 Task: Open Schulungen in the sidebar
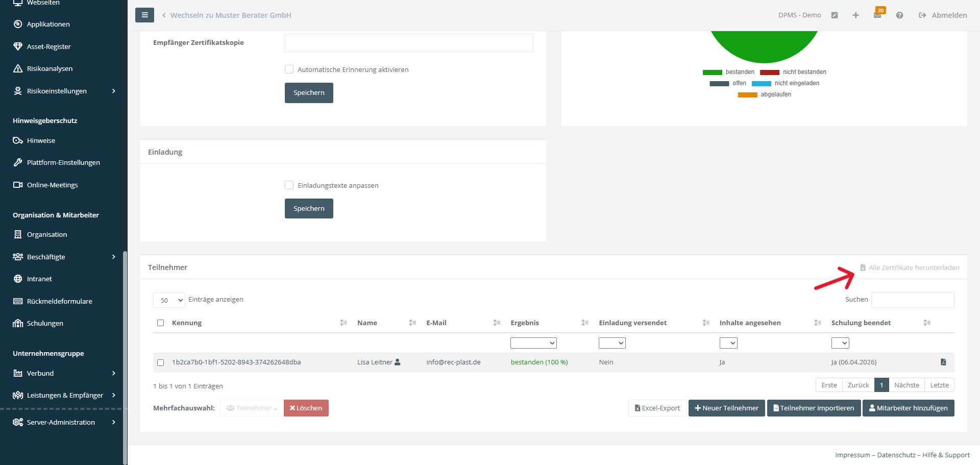pos(45,323)
